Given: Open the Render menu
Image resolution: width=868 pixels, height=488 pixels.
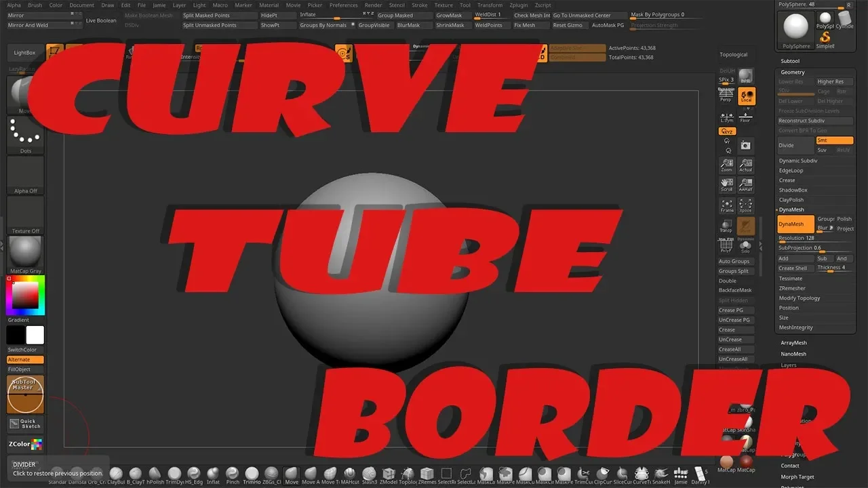Looking at the screenshot, I should [374, 5].
